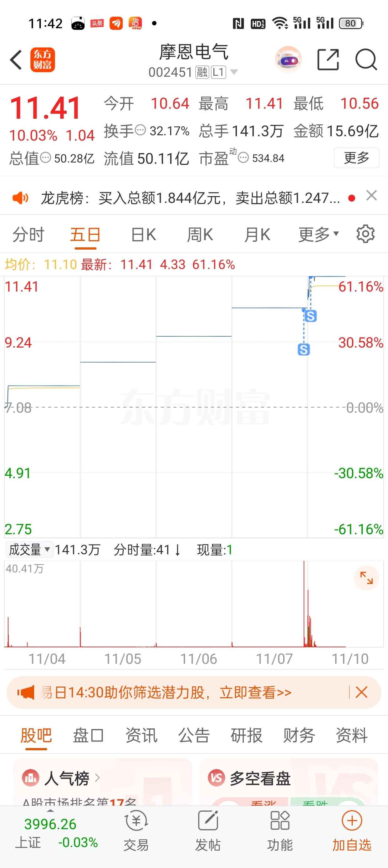Add stock via 加自选 icon
The image size is (388, 868).
tap(352, 831)
